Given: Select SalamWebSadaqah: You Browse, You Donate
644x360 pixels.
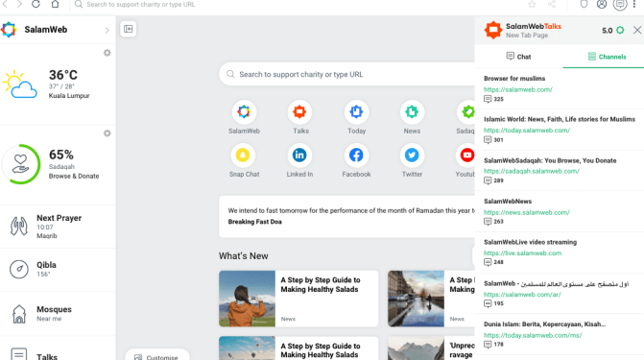Looking at the screenshot, I should pos(550,160).
